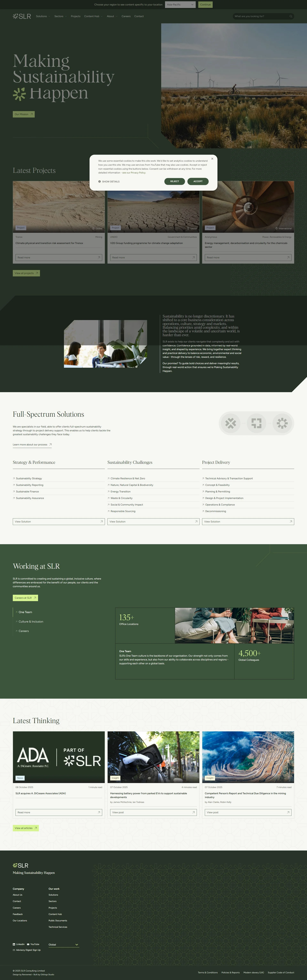This screenshot has width=307, height=980.
Task: Select the starburst solutions icon
Action: tap(282, 423)
